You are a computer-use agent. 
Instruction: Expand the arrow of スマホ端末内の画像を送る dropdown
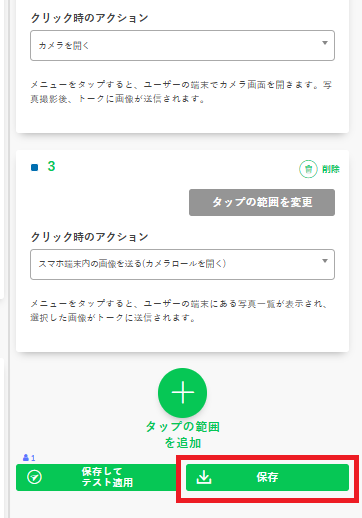tap(325, 261)
